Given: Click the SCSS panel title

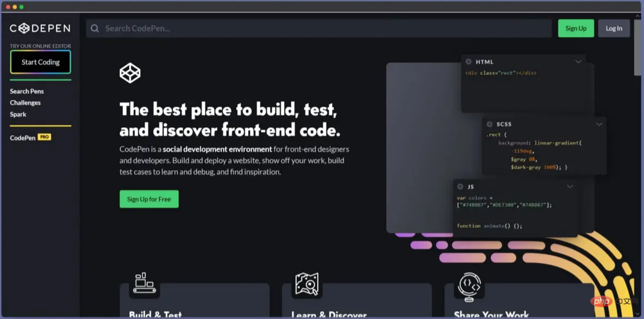Looking at the screenshot, I should pyautogui.click(x=504, y=124).
